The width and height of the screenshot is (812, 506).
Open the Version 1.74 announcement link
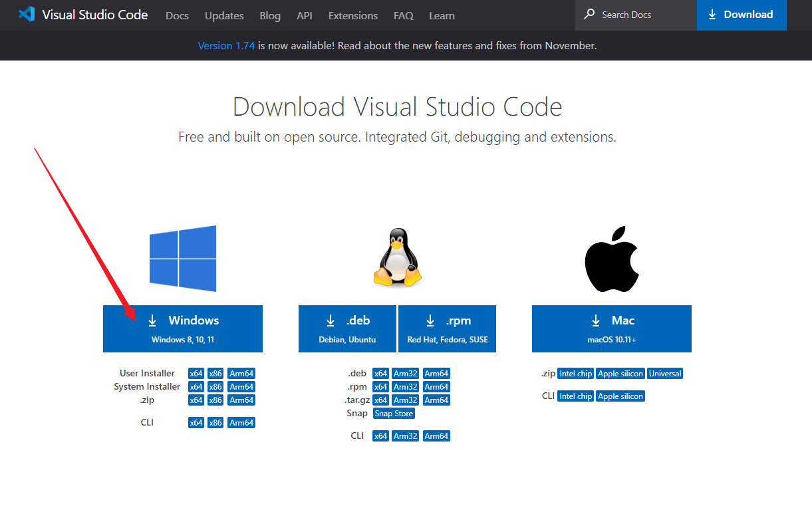tap(226, 46)
